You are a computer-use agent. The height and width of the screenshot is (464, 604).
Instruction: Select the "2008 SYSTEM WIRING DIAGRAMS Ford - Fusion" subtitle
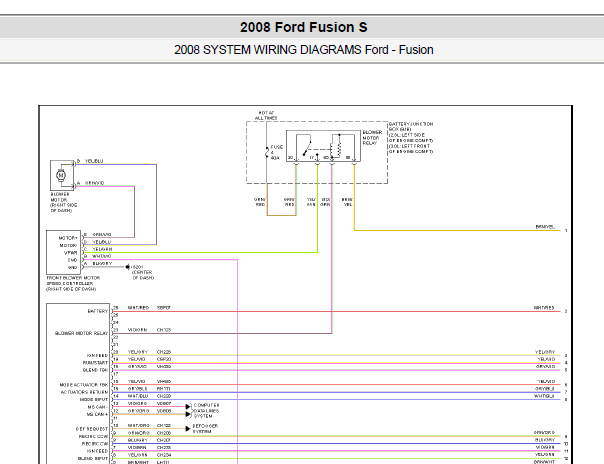click(304, 50)
